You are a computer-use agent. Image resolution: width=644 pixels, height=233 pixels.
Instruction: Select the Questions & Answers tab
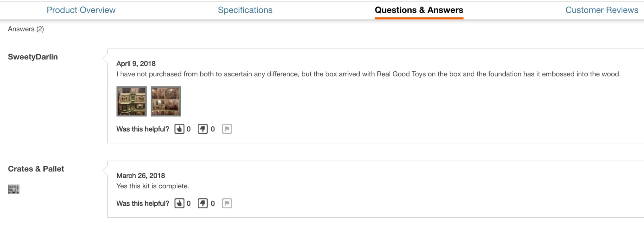click(x=419, y=10)
